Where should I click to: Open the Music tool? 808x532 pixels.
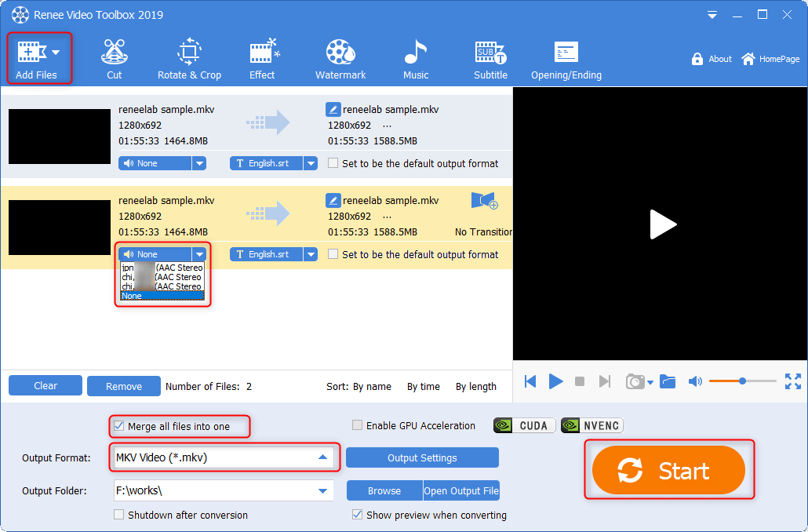click(x=416, y=60)
